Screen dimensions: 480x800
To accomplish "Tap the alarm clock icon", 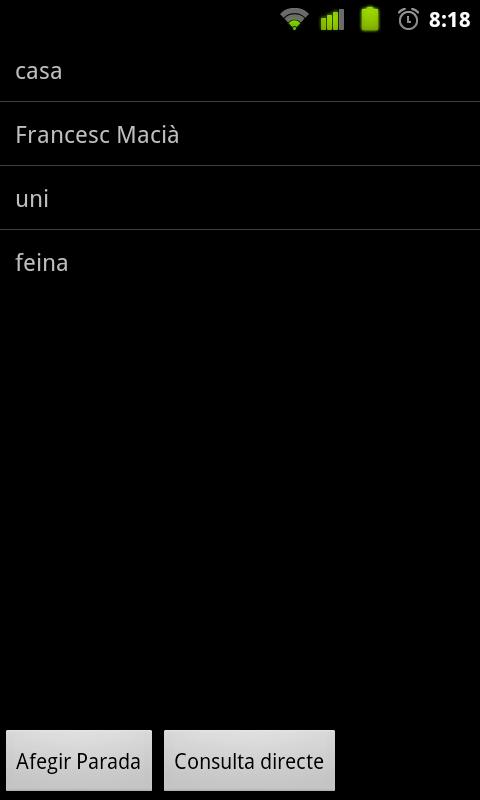I will coord(408,19).
